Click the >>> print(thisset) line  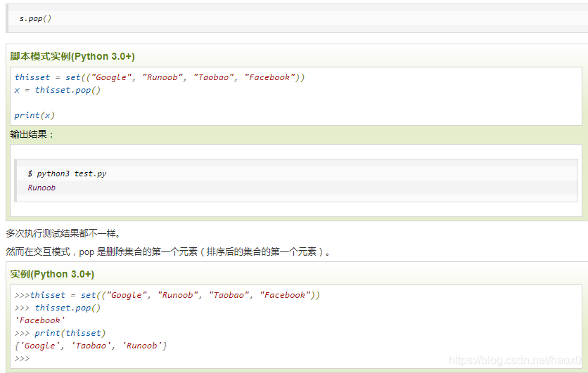point(60,333)
